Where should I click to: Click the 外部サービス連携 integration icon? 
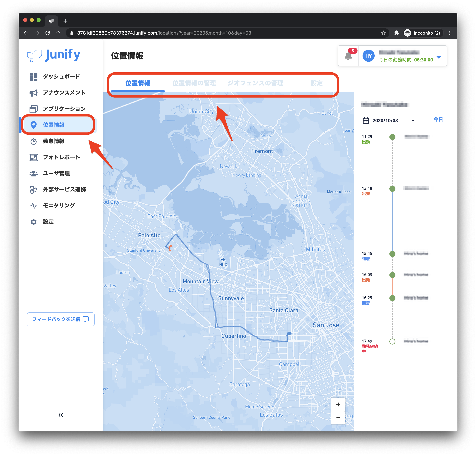tap(34, 190)
